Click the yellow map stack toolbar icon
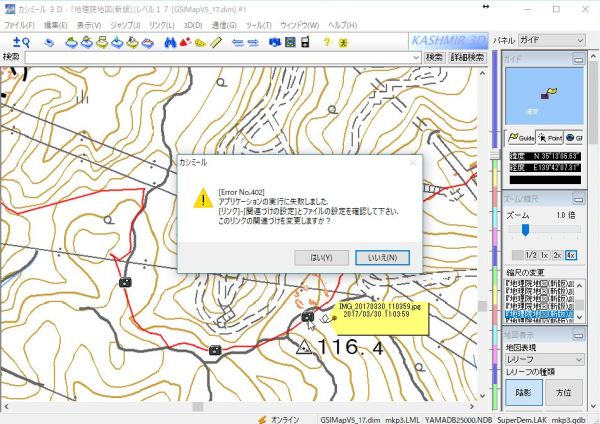The height and width of the screenshot is (424, 600). point(102,42)
